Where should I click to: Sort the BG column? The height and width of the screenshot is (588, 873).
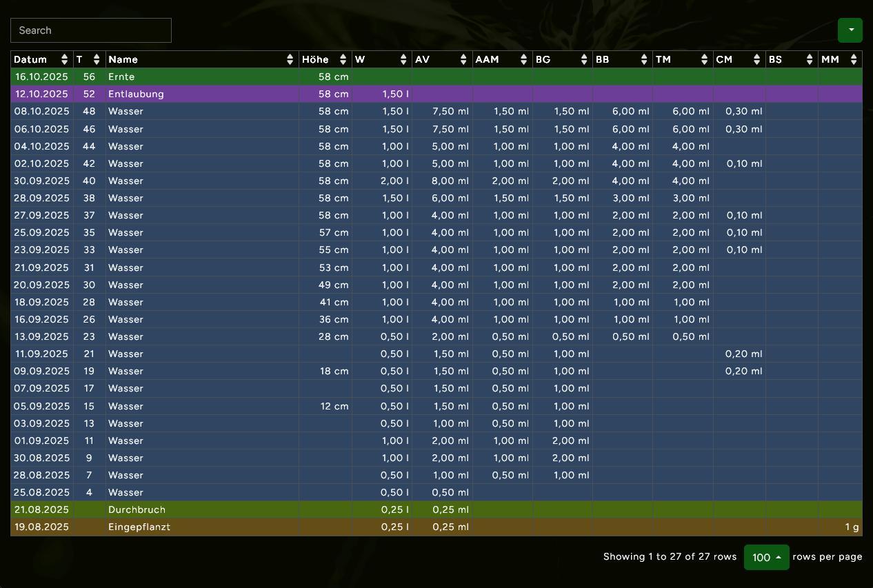[x=584, y=60]
